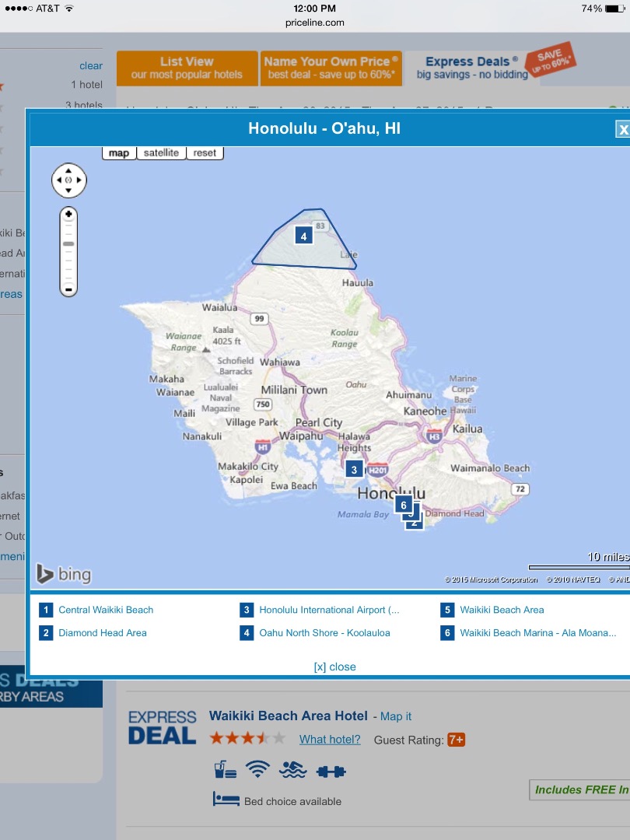Click the Waikiki Beach Area Hotel title

tap(289, 716)
